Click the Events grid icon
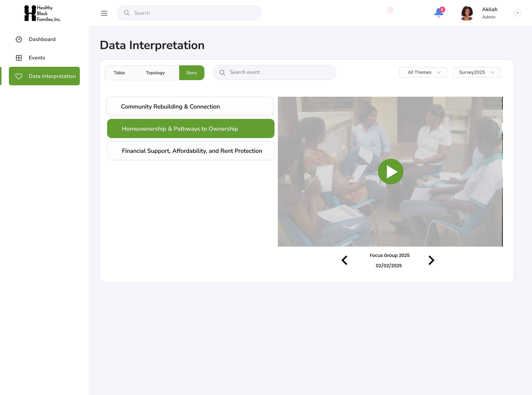Viewport: 532px width, 395px height. [19, 58]
